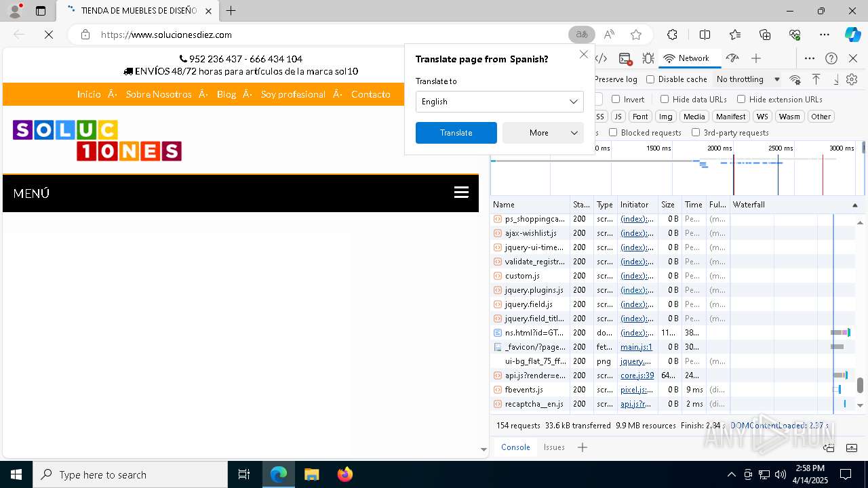Filter requests by Font type
868x488 pixels.
pos(640,117)
